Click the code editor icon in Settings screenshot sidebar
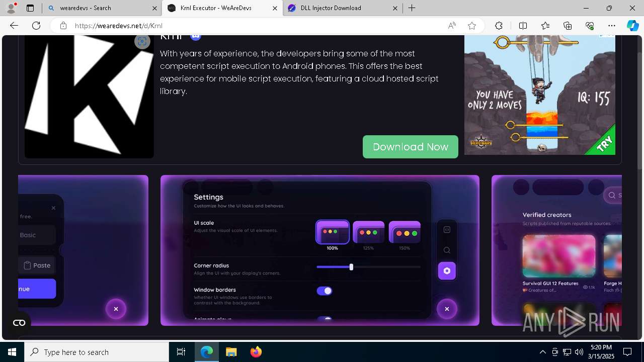 [x=447, y=230]
